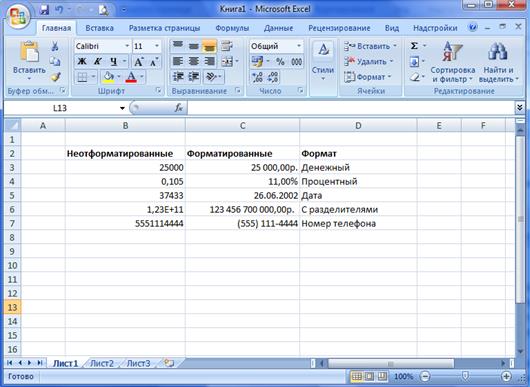This screenshot has height=387, width=530.
Task: Open the Рецензирование tab
Action: click(339, 28)
